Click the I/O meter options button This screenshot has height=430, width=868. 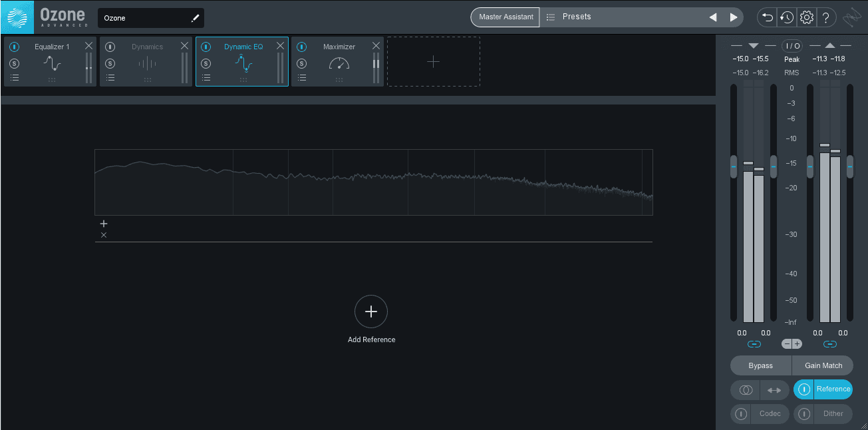point(792,46)
